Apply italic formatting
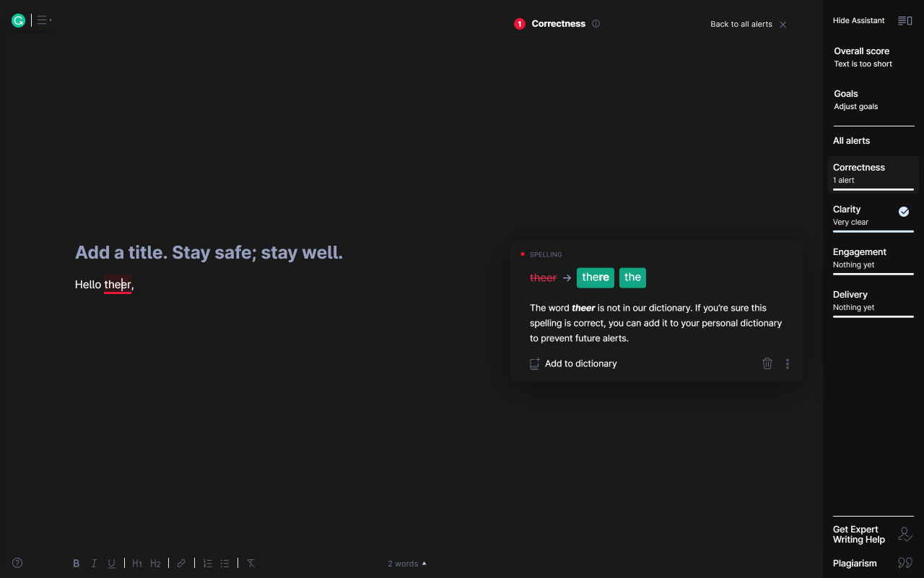924x578 pixels. click(x=93, y=563)
